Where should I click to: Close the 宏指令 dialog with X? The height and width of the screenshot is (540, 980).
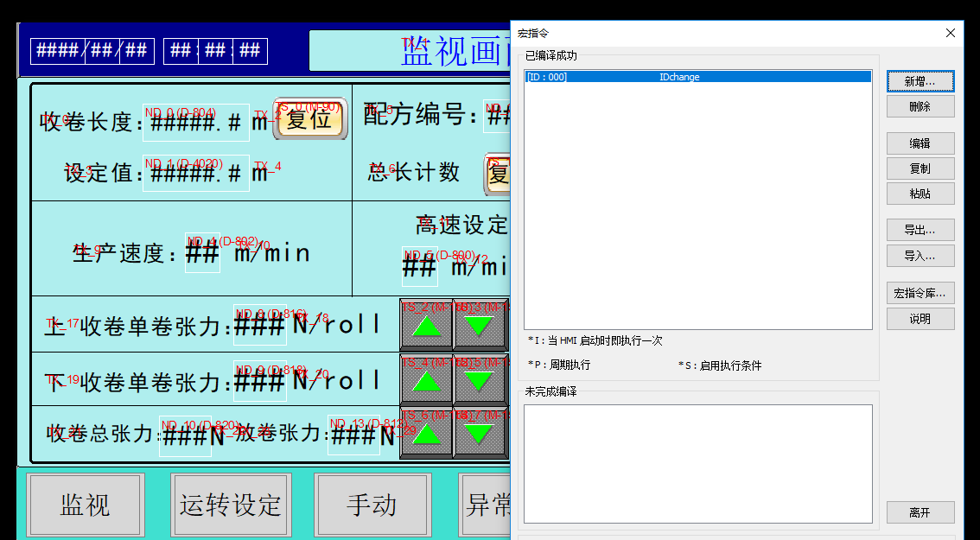coord(951,33)
